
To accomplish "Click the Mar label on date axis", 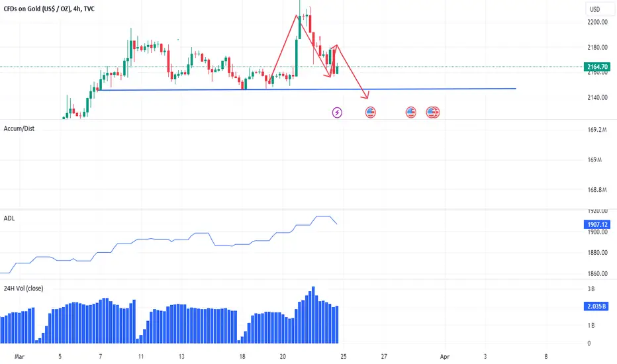I will (19, 357).
